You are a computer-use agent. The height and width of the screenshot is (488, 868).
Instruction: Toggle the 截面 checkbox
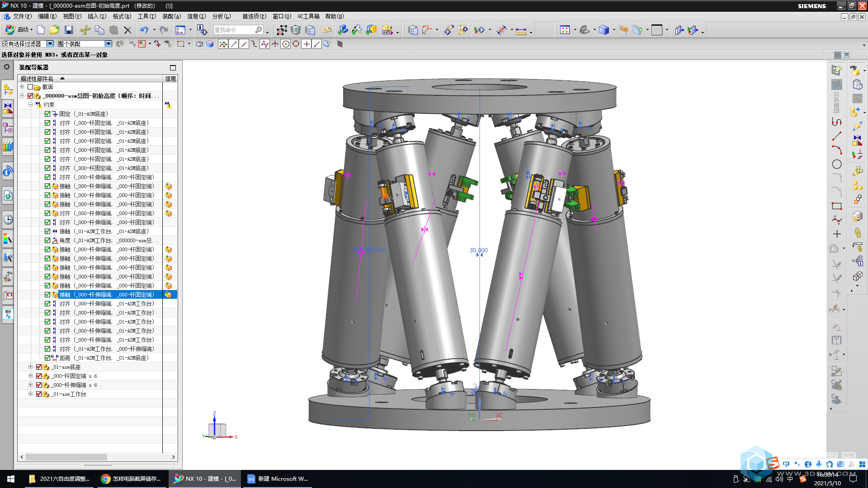click(x=30, y=87)
